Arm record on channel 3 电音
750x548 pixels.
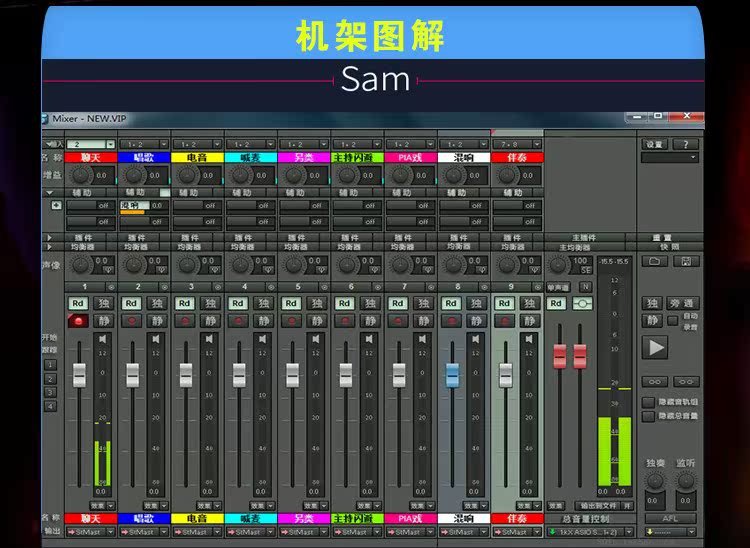point(184,321)
